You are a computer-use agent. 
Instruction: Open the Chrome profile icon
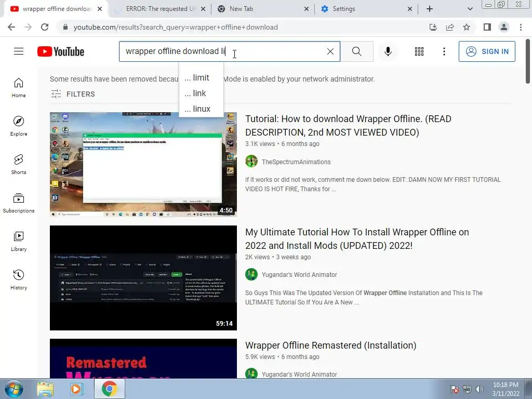[504, 27]
